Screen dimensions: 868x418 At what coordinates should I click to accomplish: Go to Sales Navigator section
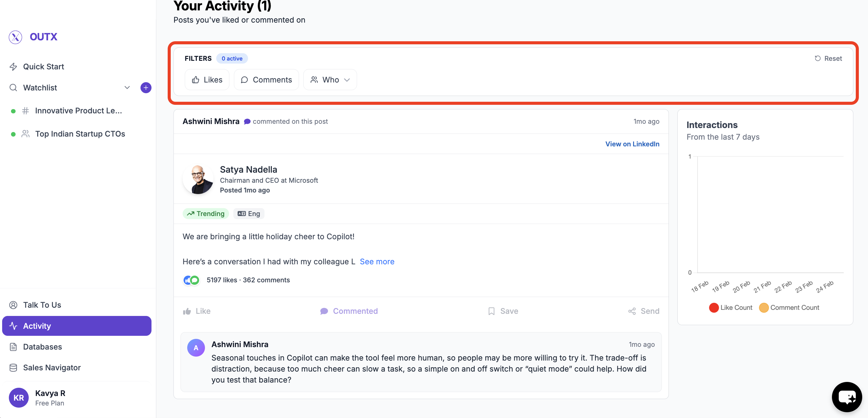[52, 368]
